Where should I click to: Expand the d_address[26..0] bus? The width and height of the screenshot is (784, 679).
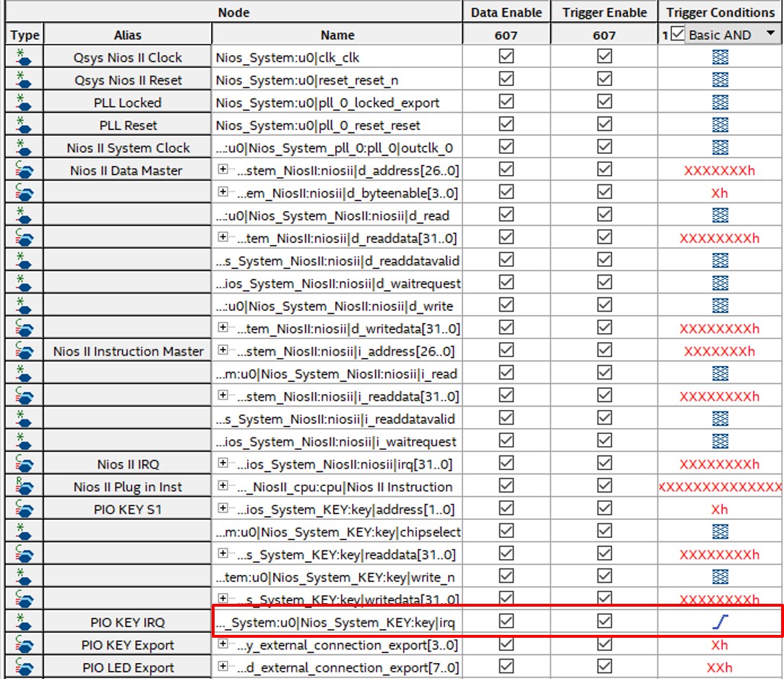click(223, 169)
